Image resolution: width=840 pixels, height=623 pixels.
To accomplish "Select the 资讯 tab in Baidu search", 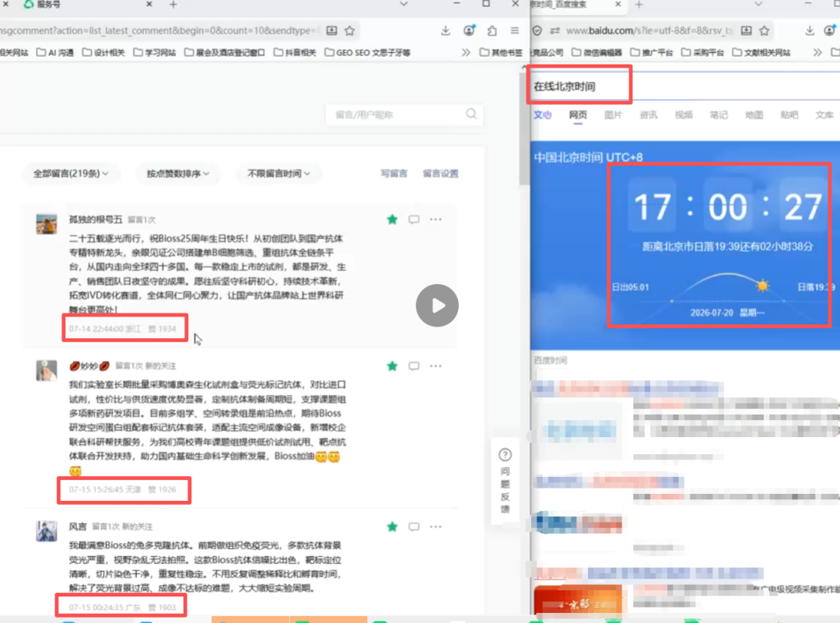I will click(x=648, y=114).
